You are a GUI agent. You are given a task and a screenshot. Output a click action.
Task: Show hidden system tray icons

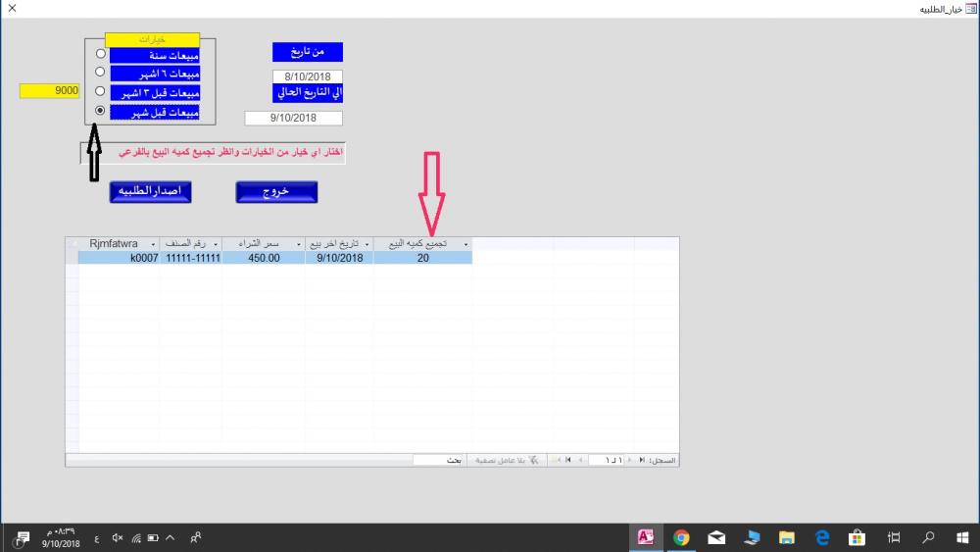(170, 537)
